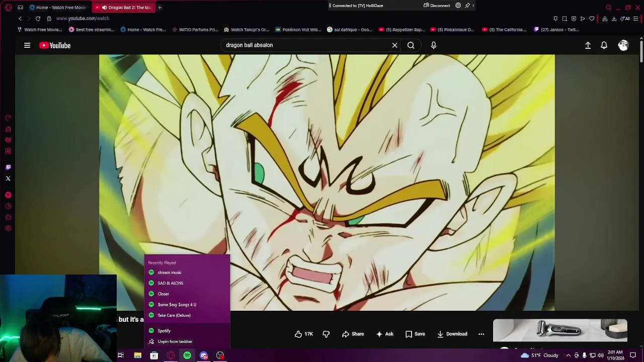Open '(27) Jankos - Twit...' bookmark
This screenshot has width=644, height=362.
[556, 30]
